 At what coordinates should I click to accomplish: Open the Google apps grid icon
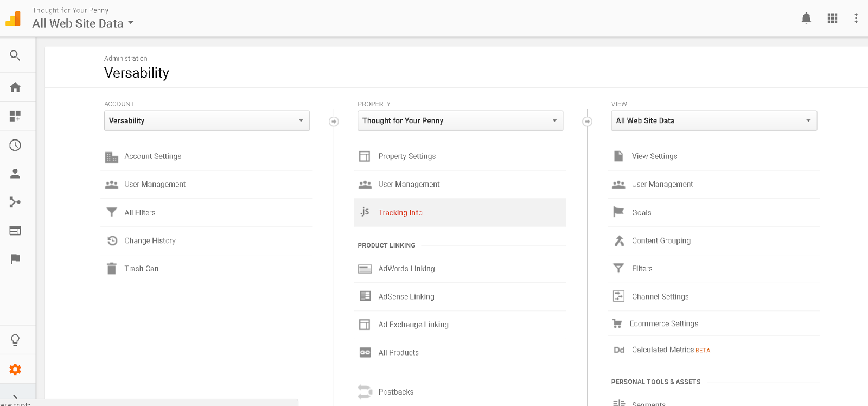(832, 18)
